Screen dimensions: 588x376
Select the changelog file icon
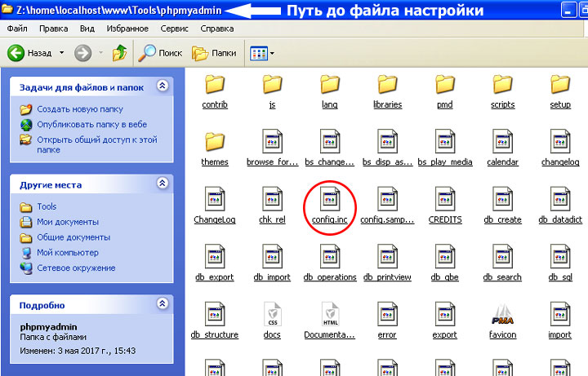click(x=560, y=141)
